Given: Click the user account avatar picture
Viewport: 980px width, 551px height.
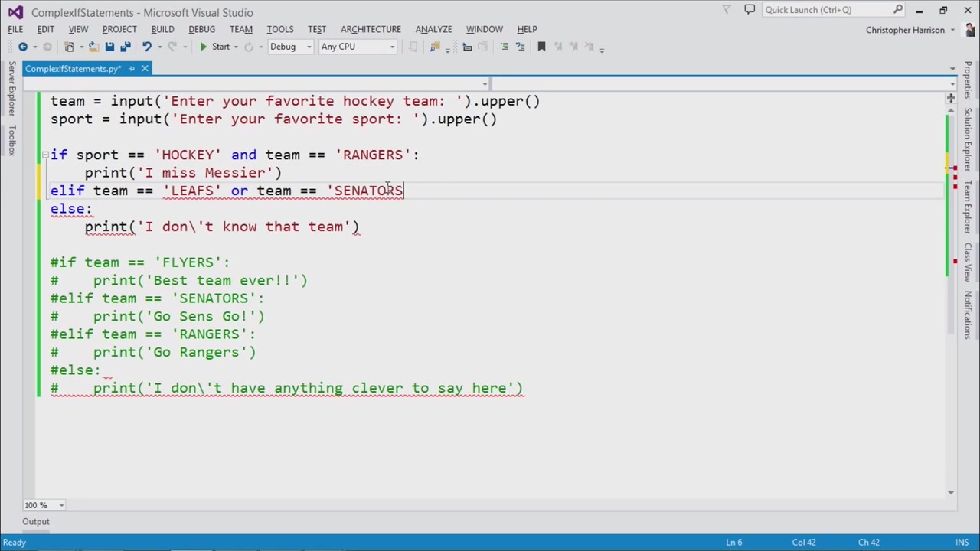Looking at the screenshot, I should [968, 30].
